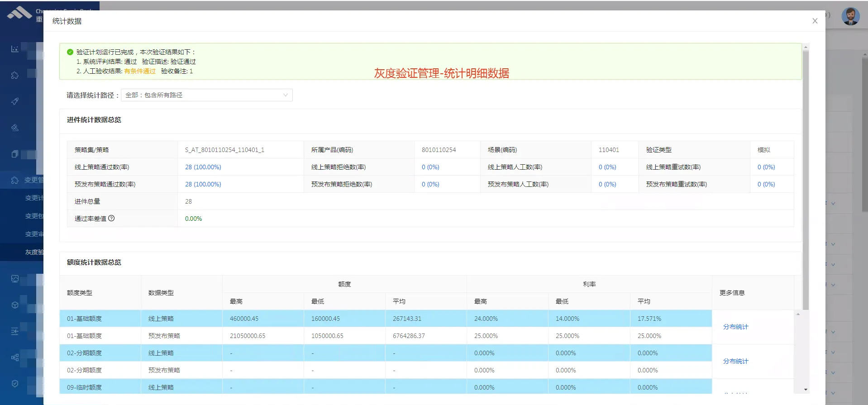The image size is (868, 405).
Task: Click the user avatar at top right
Action: click(850, 17)
